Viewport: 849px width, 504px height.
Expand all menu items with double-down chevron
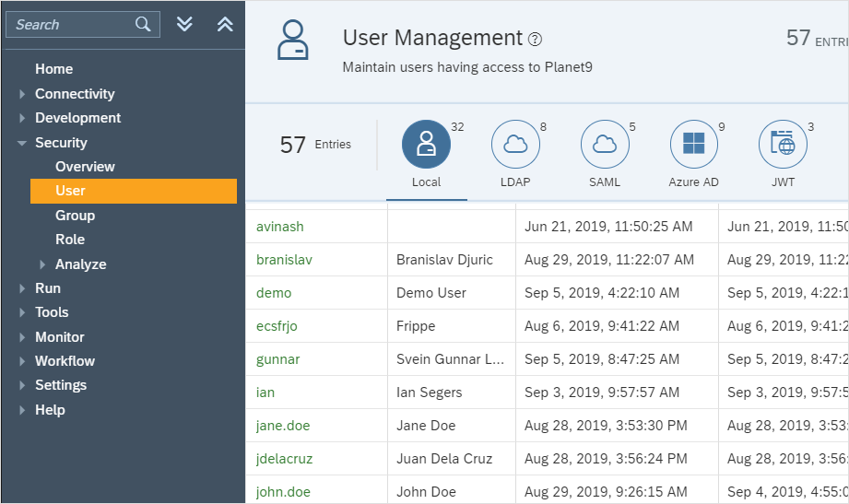[184, 25]
